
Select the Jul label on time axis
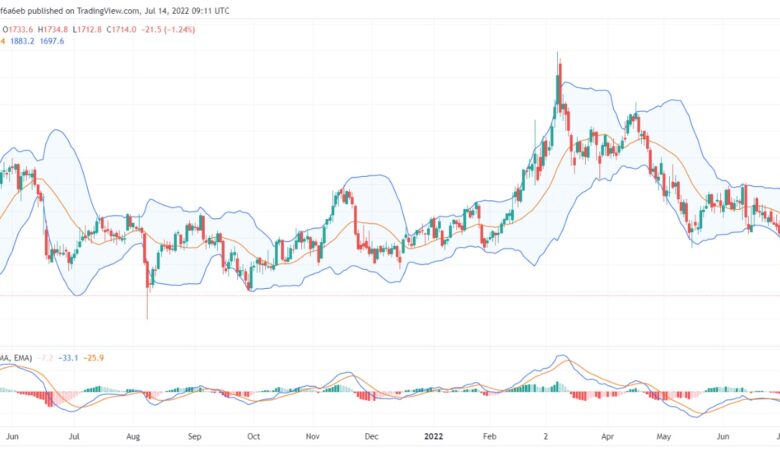click(x=74, y=436)
